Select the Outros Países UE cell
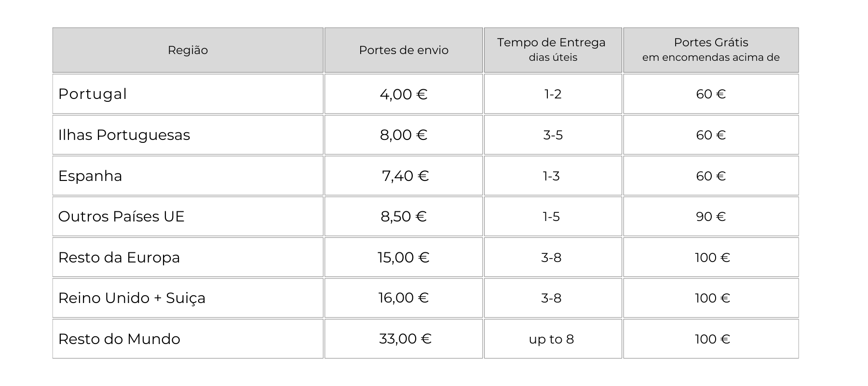Screen dimensions: 868x386 [x=188, y=216]
